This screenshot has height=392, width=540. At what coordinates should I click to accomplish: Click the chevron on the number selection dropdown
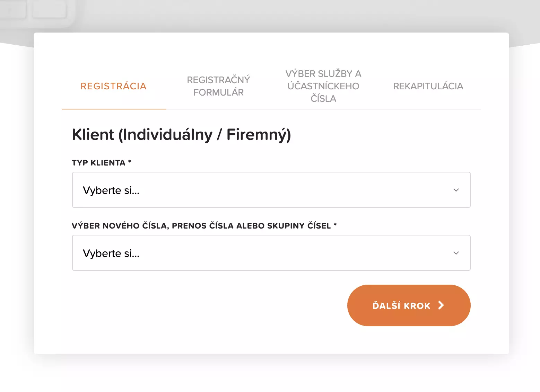[456, 253]
